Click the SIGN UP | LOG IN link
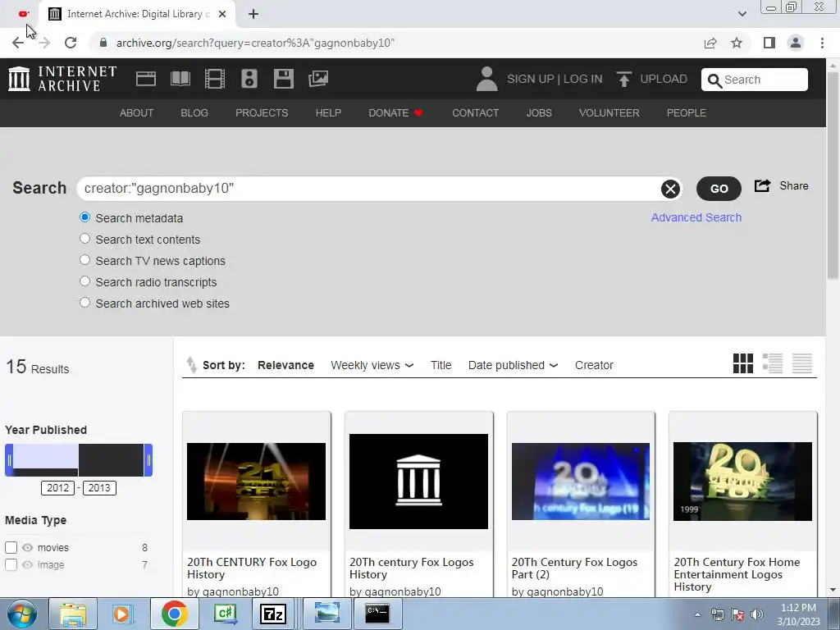 [555, 79]
